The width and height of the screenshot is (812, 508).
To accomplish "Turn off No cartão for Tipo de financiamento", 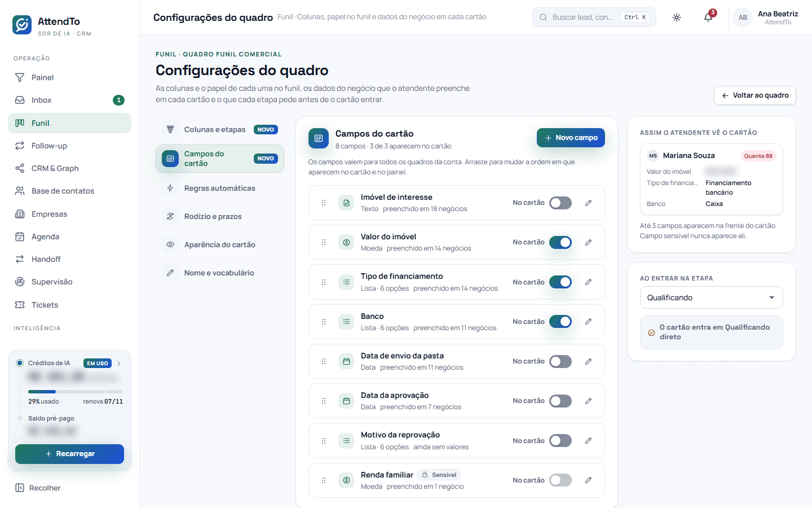I will coord(561,282).
